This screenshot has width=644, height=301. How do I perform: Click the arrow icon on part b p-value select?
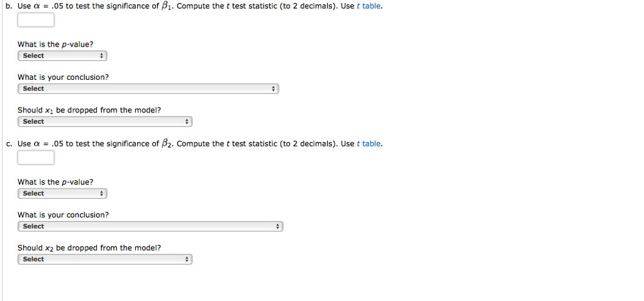point(102,56)
